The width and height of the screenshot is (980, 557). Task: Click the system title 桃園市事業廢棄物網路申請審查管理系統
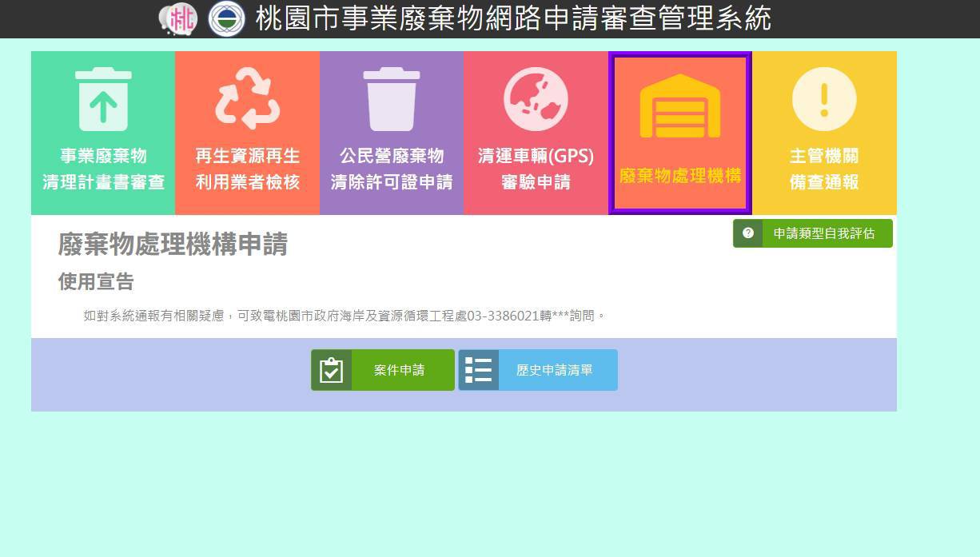pos(512,19)
